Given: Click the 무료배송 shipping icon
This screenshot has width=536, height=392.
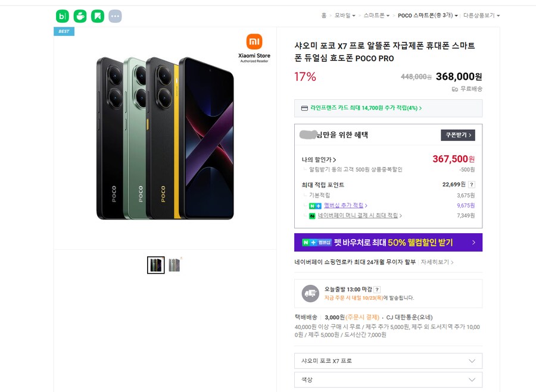Looking at the screenshot, I should pyautogui.click(x=454, y=89).
